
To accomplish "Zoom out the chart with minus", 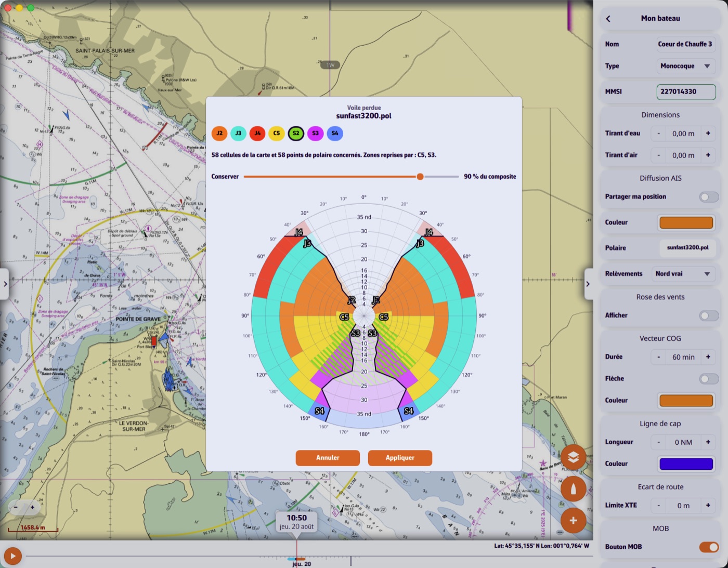I will pos(16,507).
